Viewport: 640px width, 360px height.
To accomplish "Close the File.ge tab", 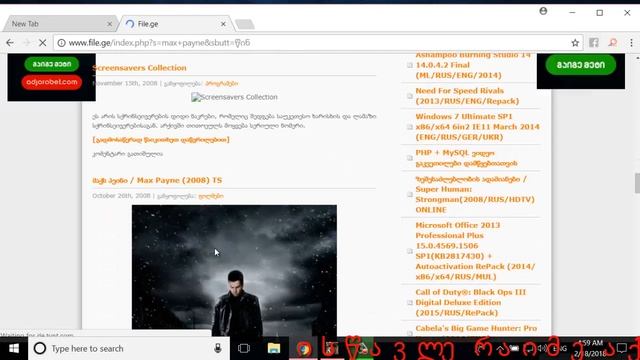I will pos(223,24).
